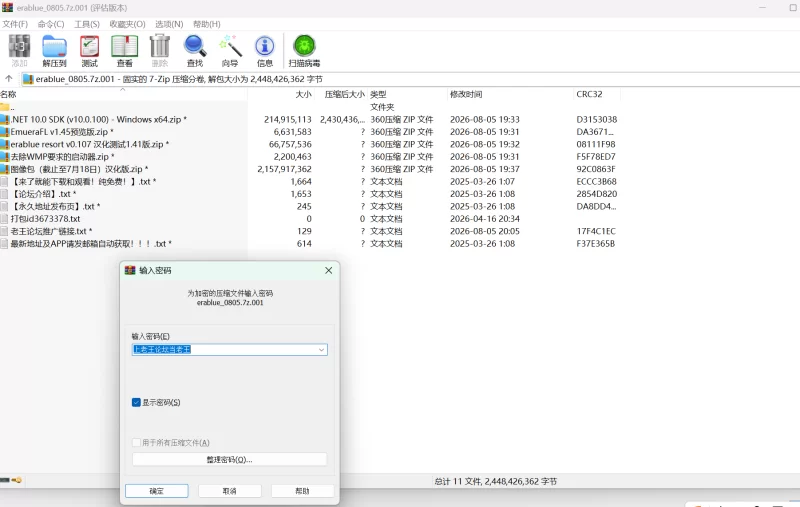Confirm password with OK (确定) button

157,491
